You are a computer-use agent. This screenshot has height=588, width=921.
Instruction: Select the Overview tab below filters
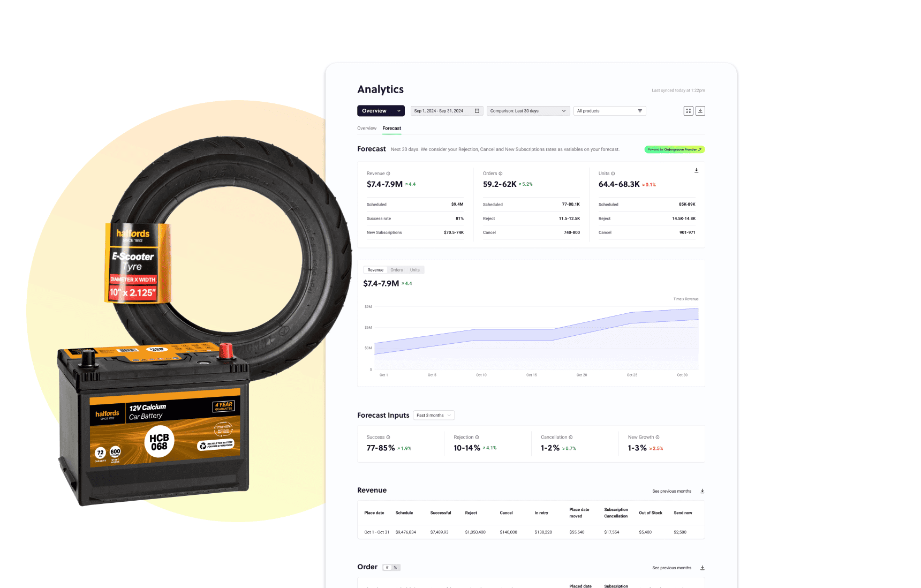367,129
